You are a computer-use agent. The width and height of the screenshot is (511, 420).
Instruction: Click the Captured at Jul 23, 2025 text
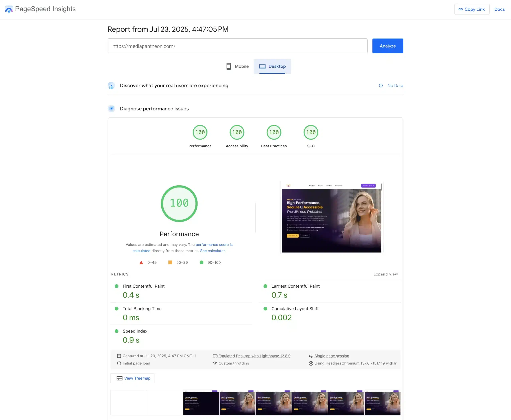pos(159,356)
